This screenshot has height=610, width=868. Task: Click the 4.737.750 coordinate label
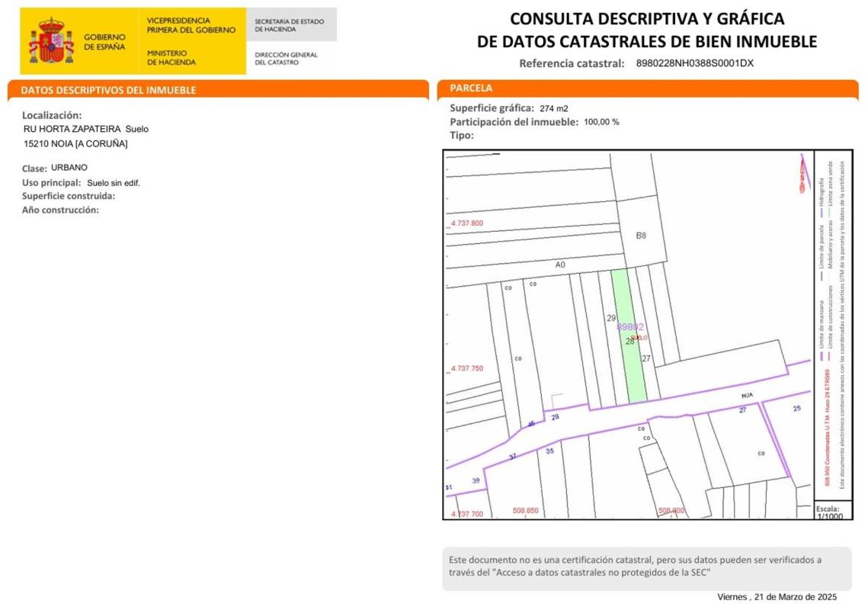467,368
